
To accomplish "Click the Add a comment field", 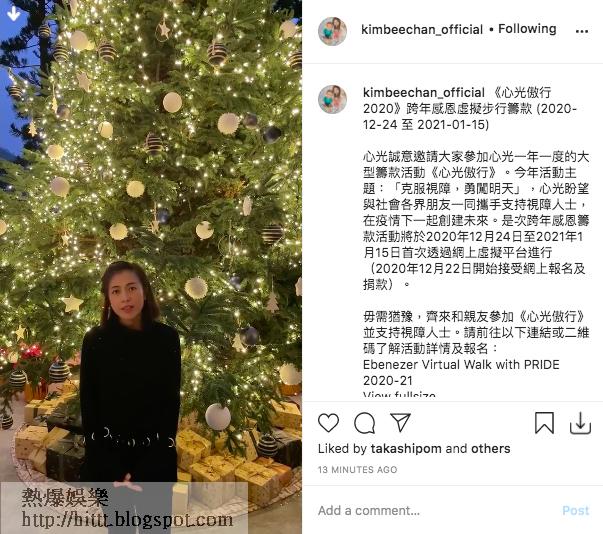I will pos(435,510).
